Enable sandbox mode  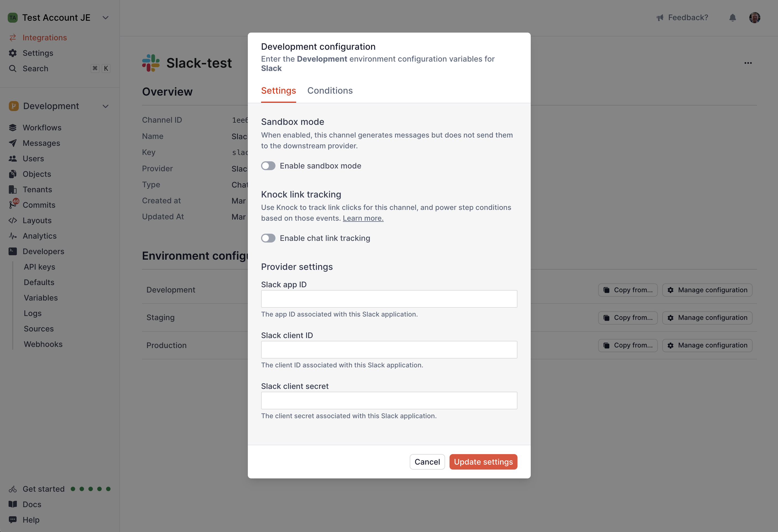[x=268, y=165]
